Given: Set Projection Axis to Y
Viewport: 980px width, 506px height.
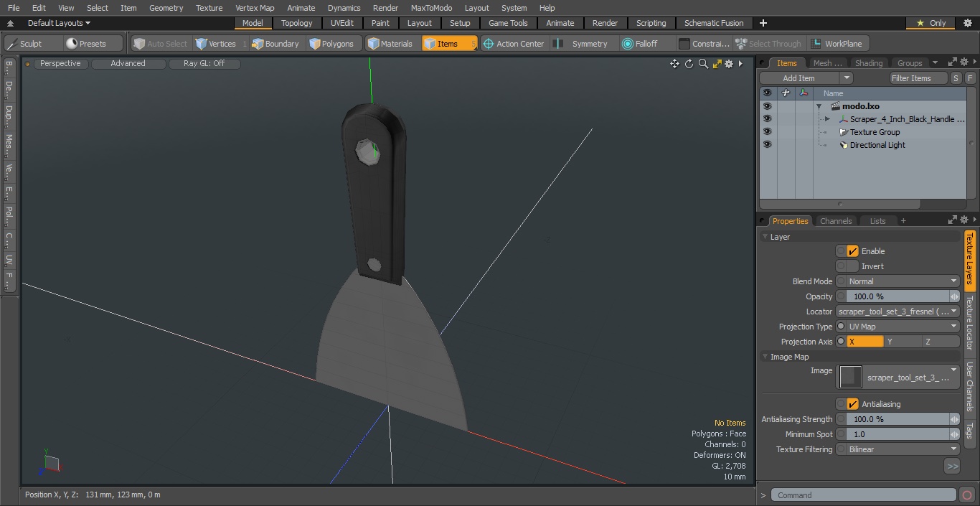Looking at the screenshot, I should (x=903, y=342).
